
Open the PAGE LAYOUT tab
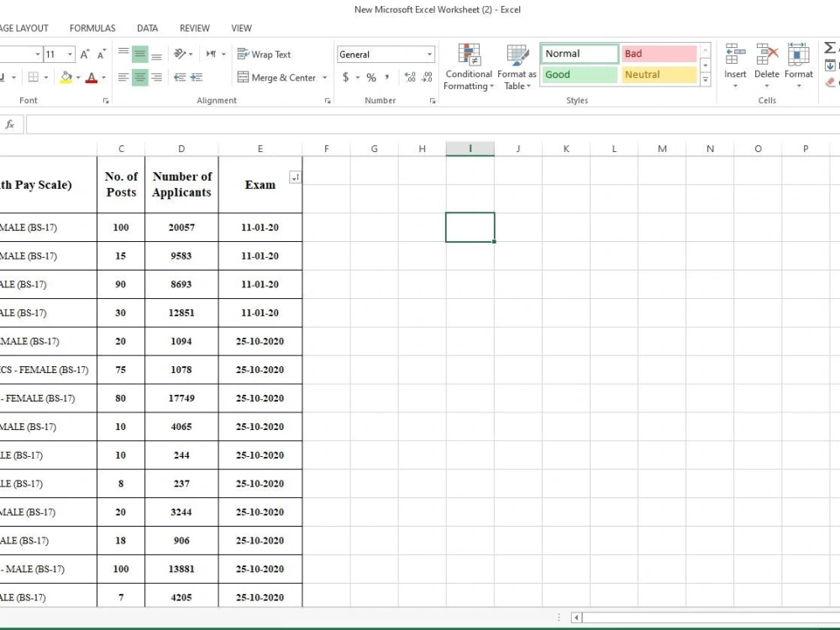(24, 28)
